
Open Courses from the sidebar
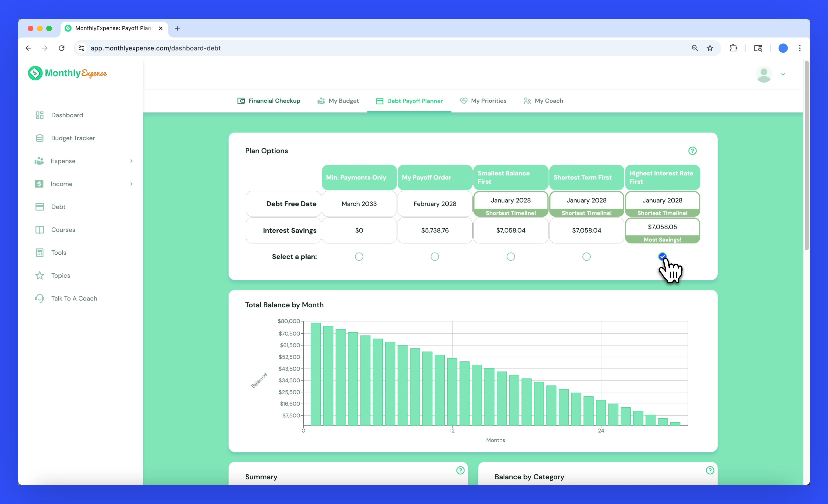(63, 230)
